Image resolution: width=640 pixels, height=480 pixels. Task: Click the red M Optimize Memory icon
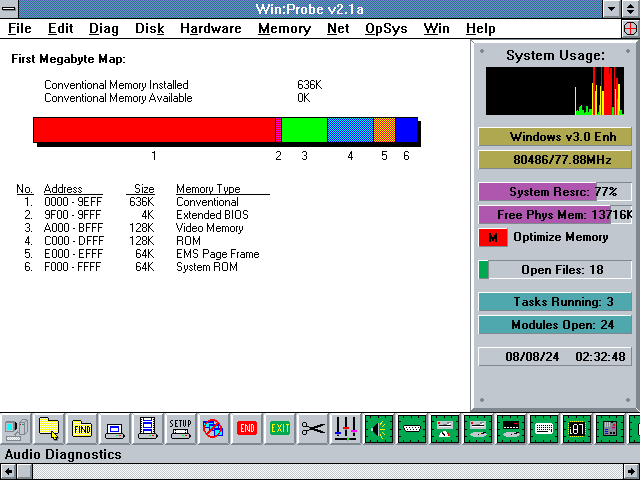point(493,238)
